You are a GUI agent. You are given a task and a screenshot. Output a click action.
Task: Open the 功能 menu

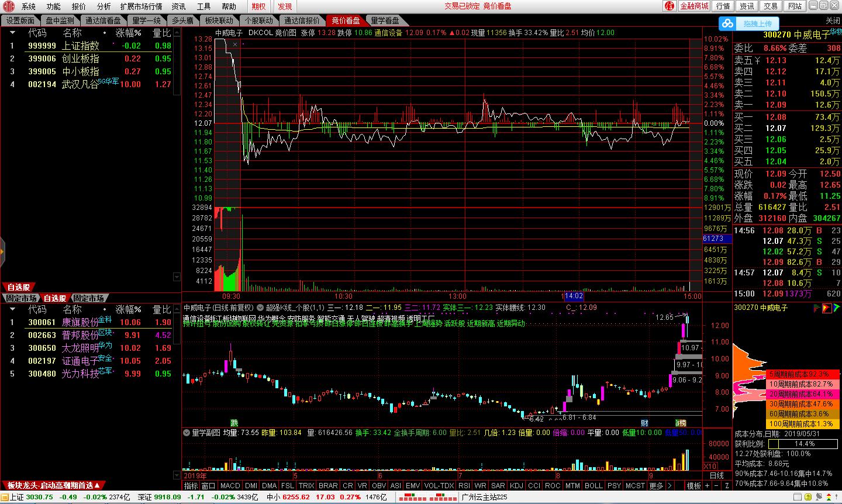pos(54,6)
